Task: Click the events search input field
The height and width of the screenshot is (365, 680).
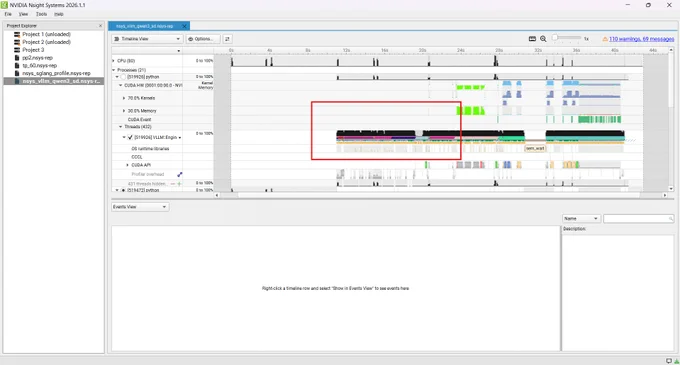Action: point(638,218)
